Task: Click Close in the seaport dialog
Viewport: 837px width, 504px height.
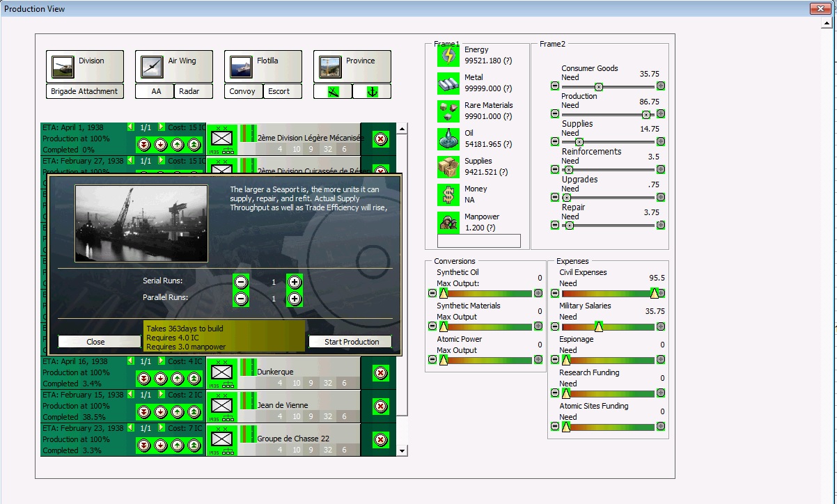Action: click(95, 342)
